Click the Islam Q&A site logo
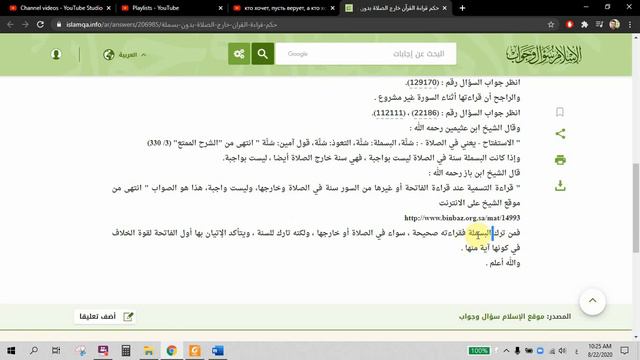 (x=544, y=54)
